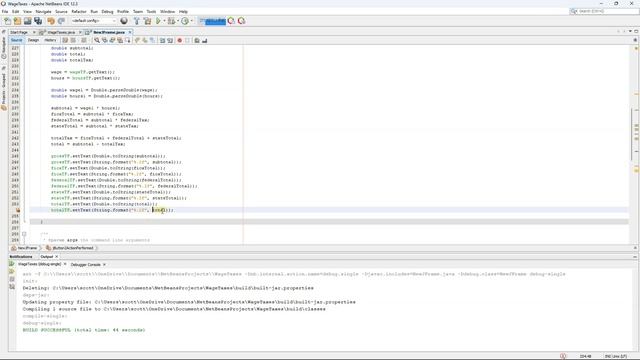Screen dimensions: 640x360
Task: Click the editor vertical scrollbar
Action: pos(631,135)
